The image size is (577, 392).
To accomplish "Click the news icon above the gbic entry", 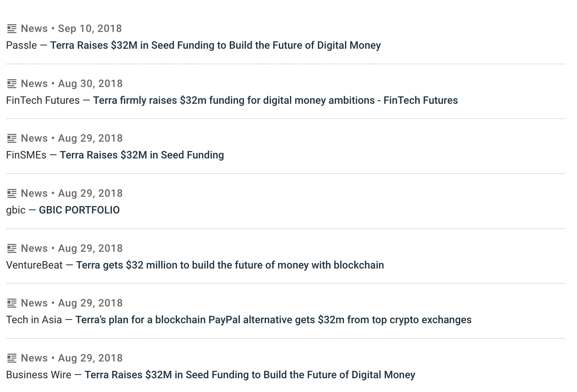I will [x=12, y=193].
